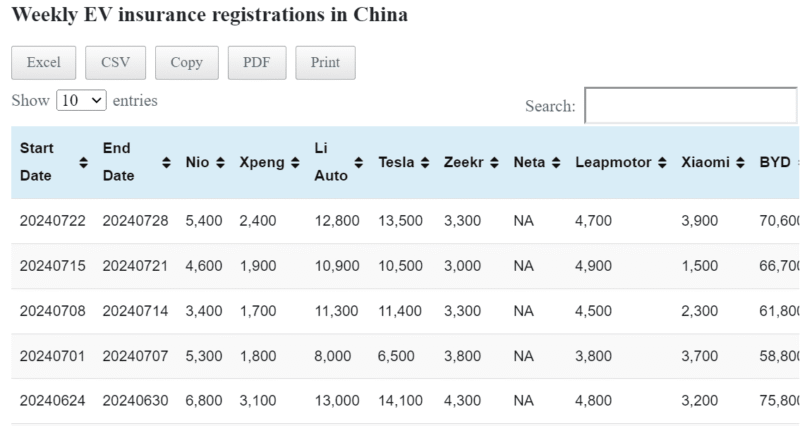800x426 pixels.
Task: Sort the Tesla column
Action: tap(424, 162)
